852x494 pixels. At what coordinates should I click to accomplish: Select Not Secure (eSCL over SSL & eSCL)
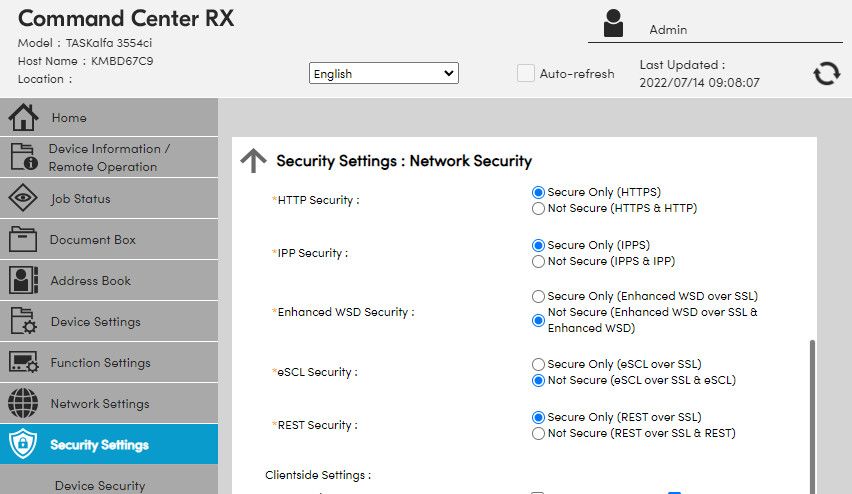click(x=538, y=380)
